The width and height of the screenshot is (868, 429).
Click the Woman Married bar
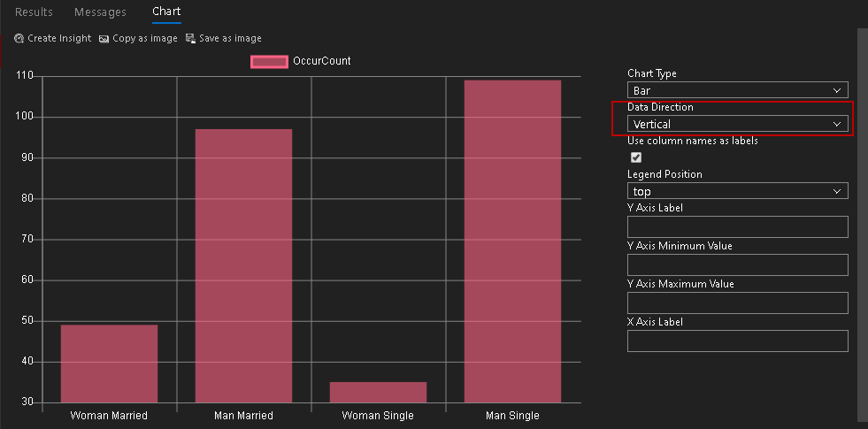109,364
